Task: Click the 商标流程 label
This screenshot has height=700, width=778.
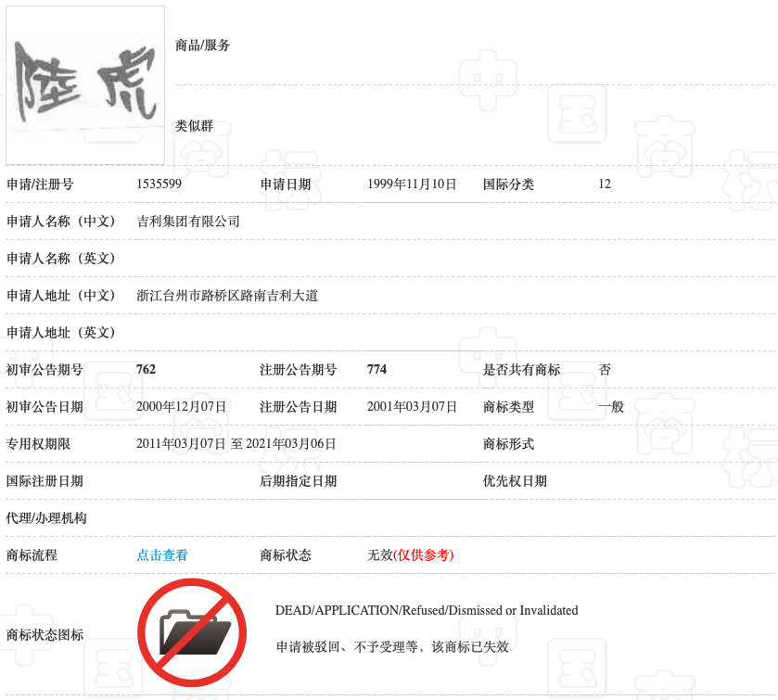Action: pyautogui.click(x=32, y=555)
